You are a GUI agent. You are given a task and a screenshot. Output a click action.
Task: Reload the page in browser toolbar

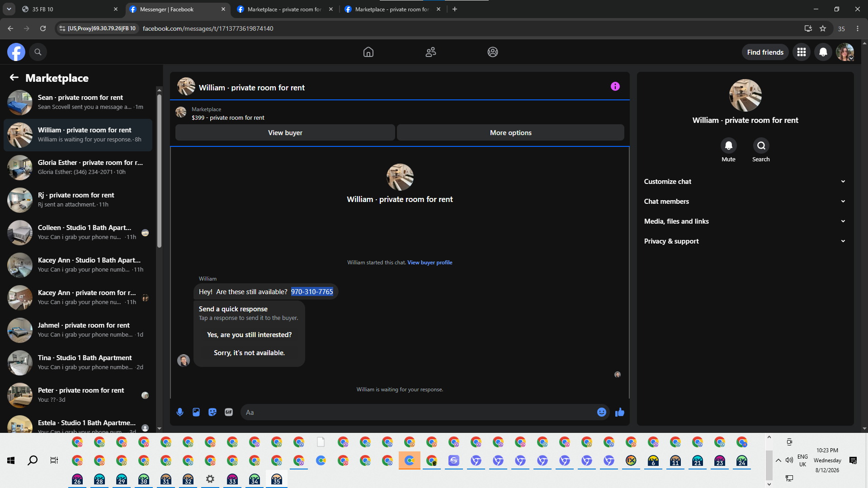coord(43,28)
